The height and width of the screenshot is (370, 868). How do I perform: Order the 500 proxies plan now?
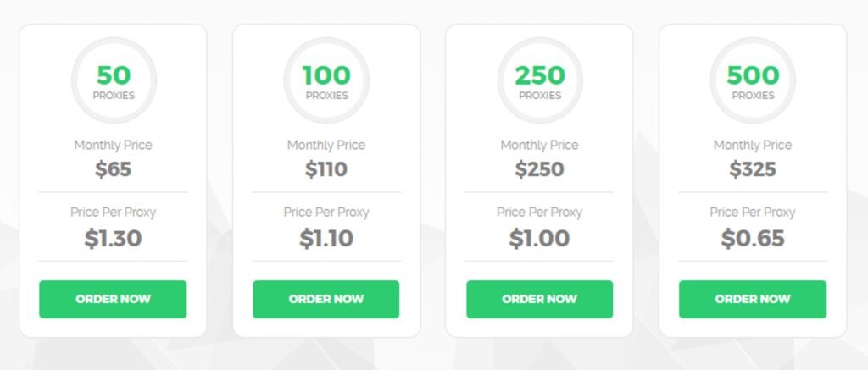coord(753,299)
